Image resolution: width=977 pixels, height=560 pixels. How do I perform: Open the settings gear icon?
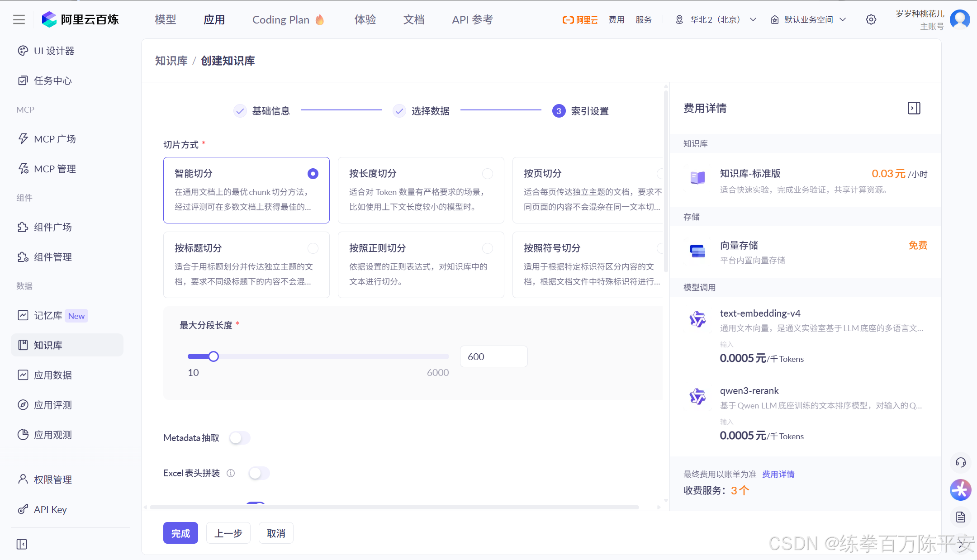tap(871, 19)
